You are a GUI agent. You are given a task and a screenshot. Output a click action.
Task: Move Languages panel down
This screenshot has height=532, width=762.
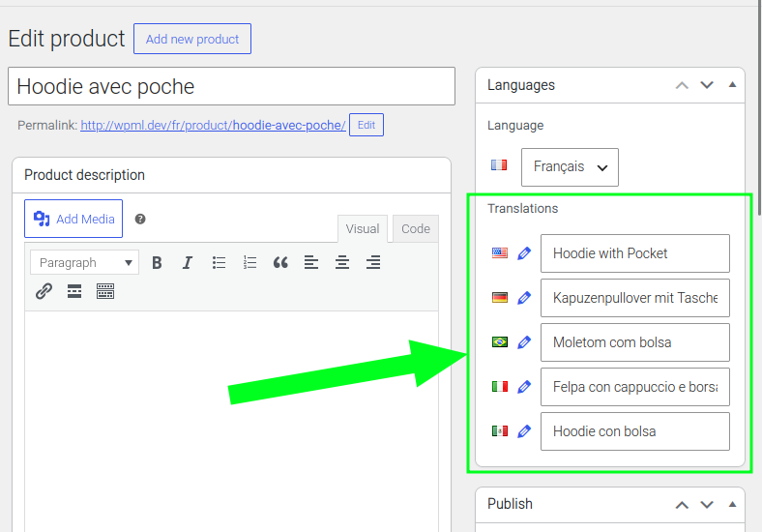(707, 85)
